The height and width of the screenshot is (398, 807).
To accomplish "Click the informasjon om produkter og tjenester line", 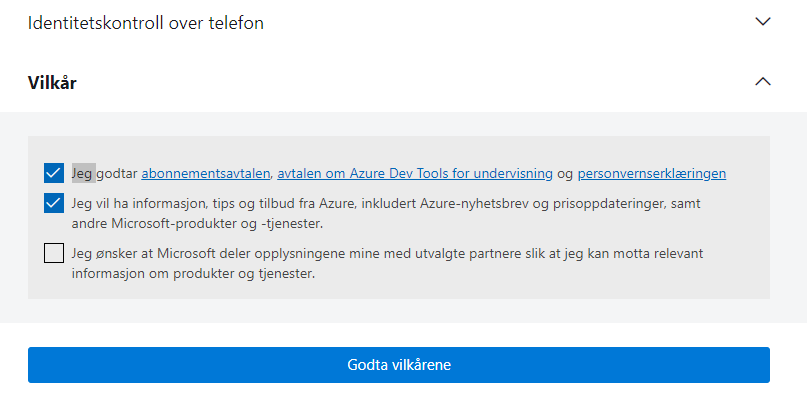I will [193, 274].
